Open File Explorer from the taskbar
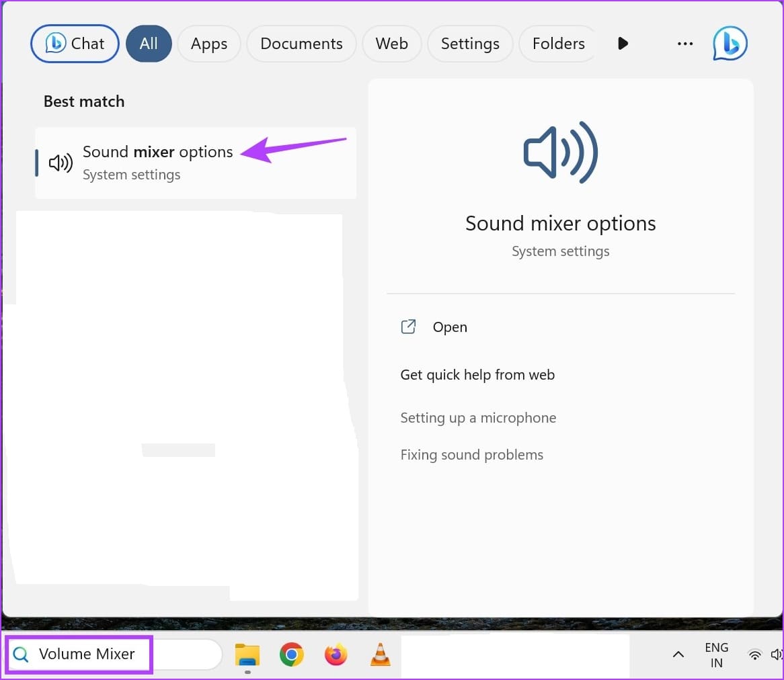This screenshot has width=784, height=680. (x=247, y=655)
